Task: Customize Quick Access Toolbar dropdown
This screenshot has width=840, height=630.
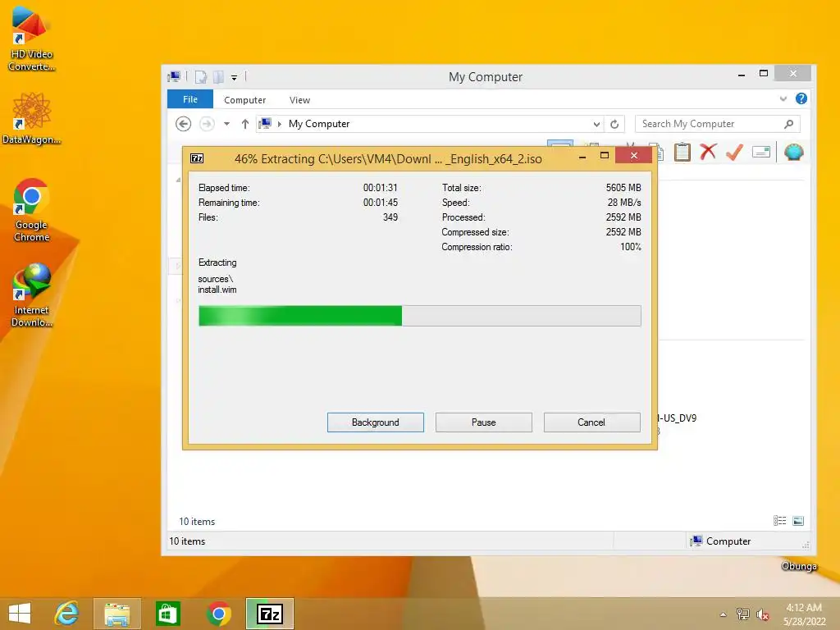Action: [x=234, y=78]
